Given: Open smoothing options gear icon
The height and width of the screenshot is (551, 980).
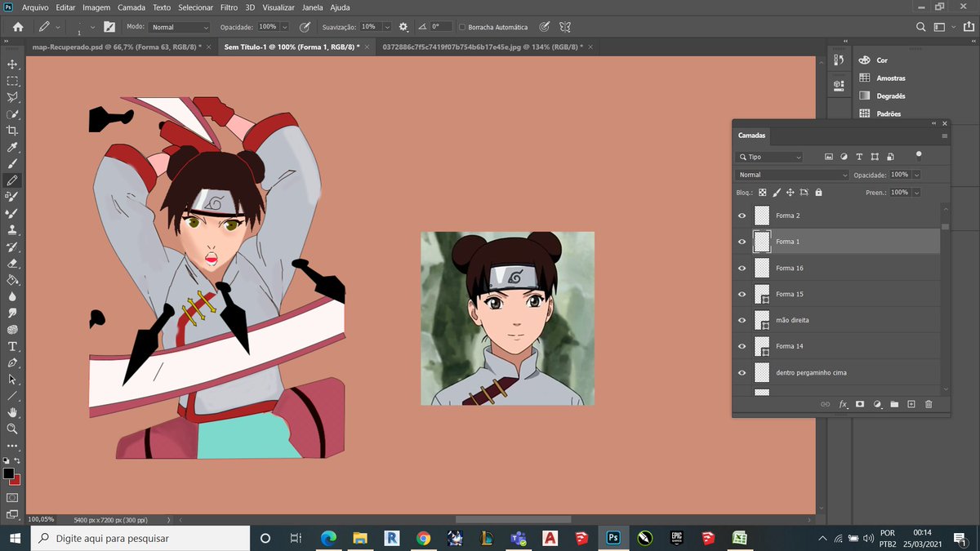Looking at the screenshot, I should coord(403,27).
